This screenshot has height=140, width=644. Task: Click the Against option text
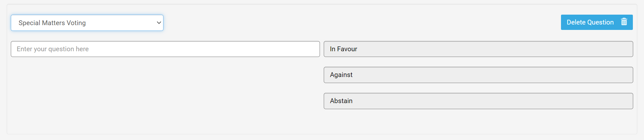(341, 75)
